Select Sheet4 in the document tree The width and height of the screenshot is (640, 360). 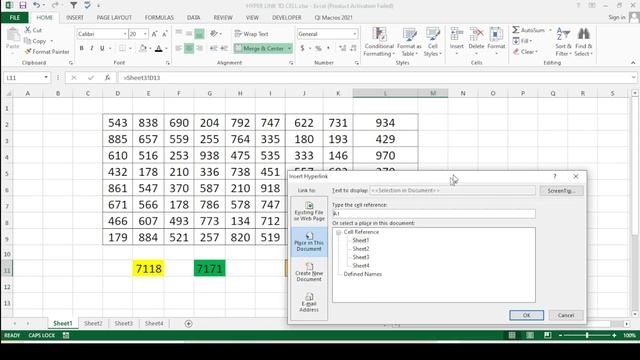[361, 266]
